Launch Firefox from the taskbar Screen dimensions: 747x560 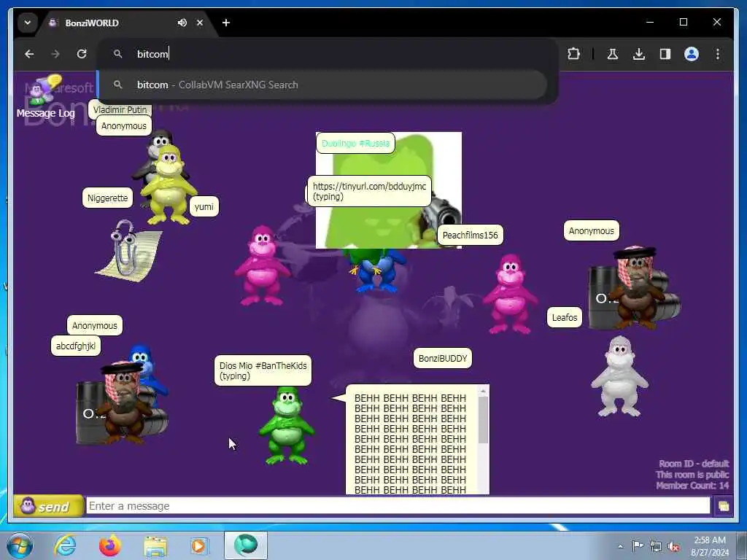pyautogui.click(x=110, y=545)
